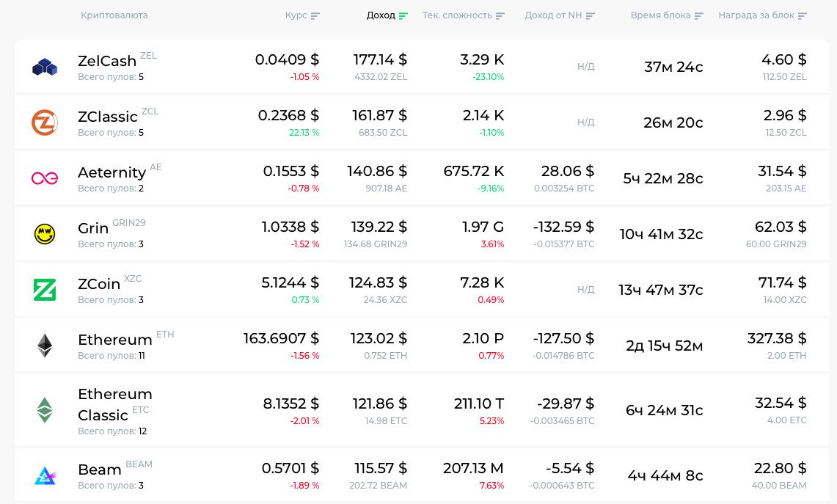The image size is (837, 504).
Task: Click Grin block reward 62.03 $
Action: click(781, 227)
